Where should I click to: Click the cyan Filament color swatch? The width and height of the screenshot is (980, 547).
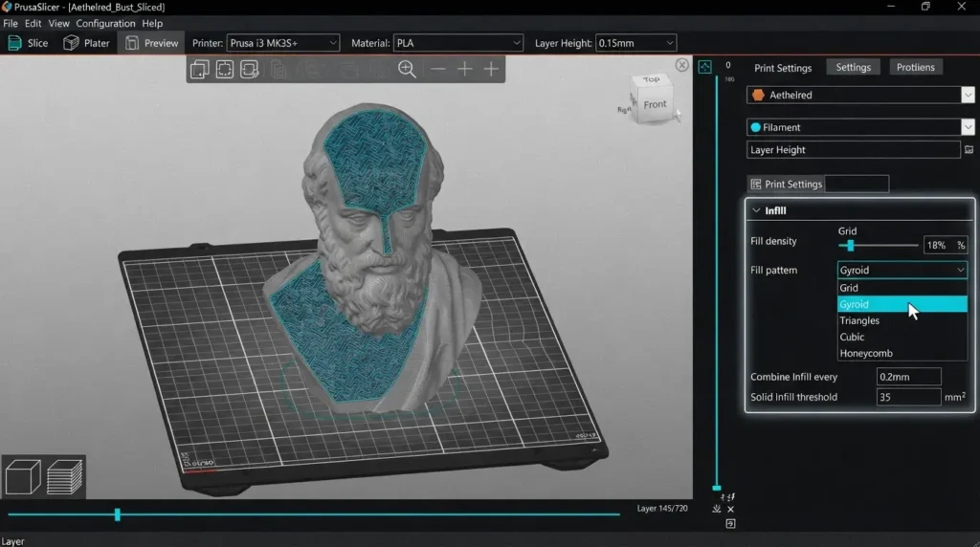pyautogui.click(x=756, y=127)
